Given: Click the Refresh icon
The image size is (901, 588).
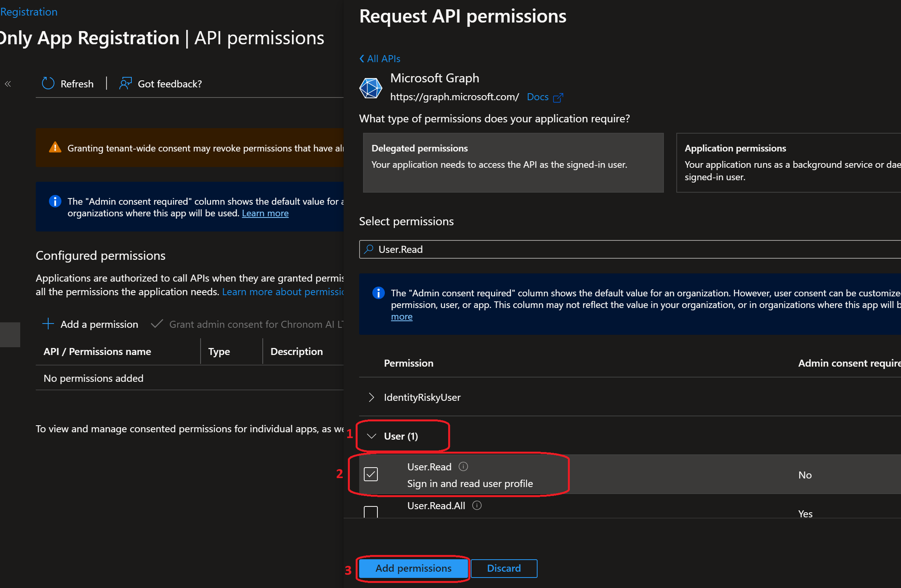Looking at the screenshot, I should [47, 84].
